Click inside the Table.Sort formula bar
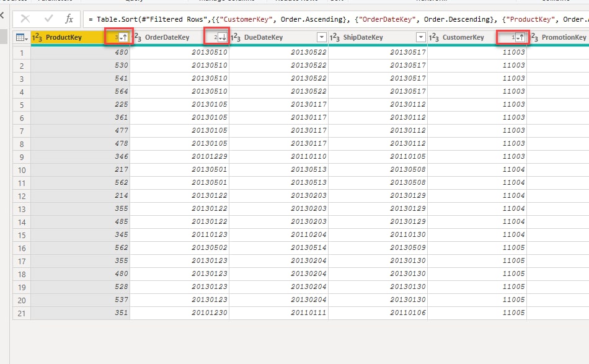The height and width of the screenshot is (364, 589). coord(336,19)
